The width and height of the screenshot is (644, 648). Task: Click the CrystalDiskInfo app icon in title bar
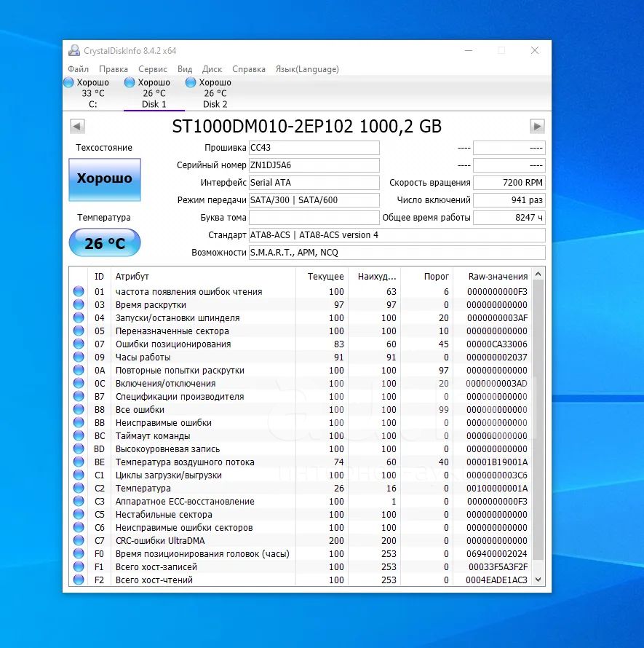[74, 50]
